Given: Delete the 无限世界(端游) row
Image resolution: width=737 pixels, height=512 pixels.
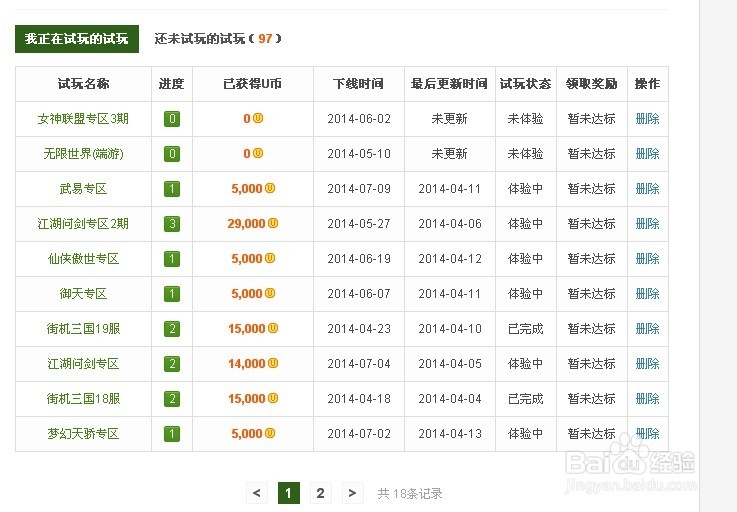Looking at the screenshot, I should click(x=647, y=154).
